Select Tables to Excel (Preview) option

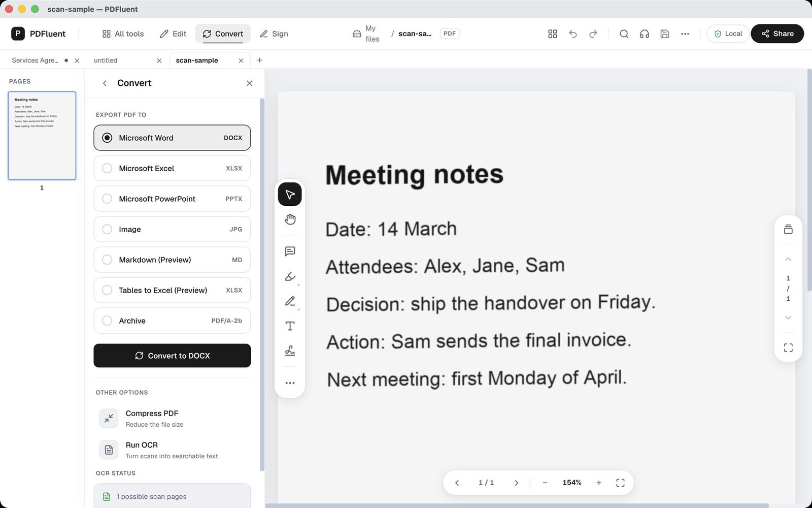point(172,290)
